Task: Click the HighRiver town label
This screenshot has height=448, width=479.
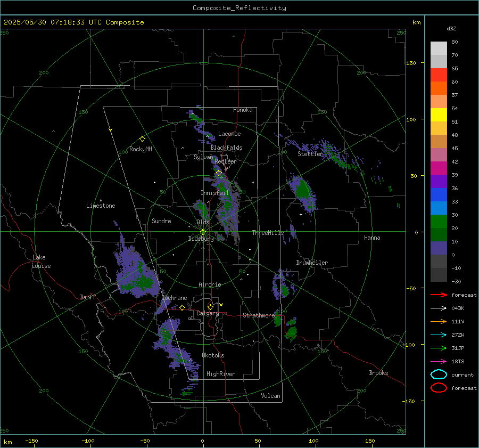Action: [220, 374]
